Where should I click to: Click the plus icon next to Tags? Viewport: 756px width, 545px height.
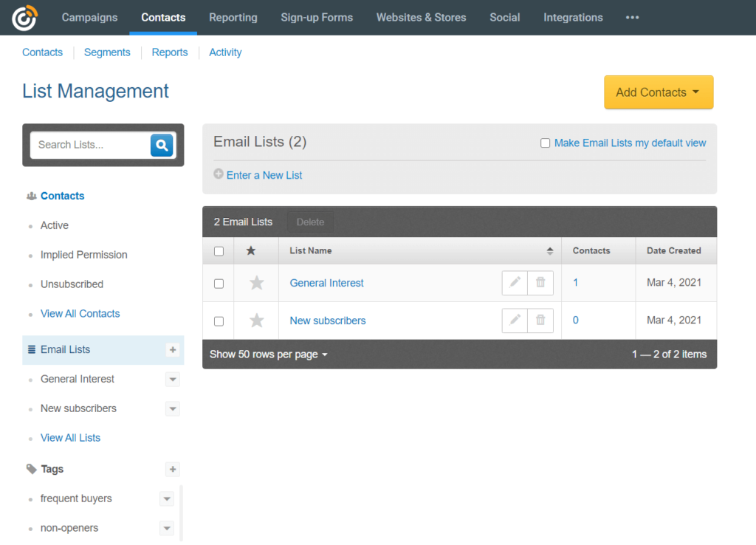173,469
